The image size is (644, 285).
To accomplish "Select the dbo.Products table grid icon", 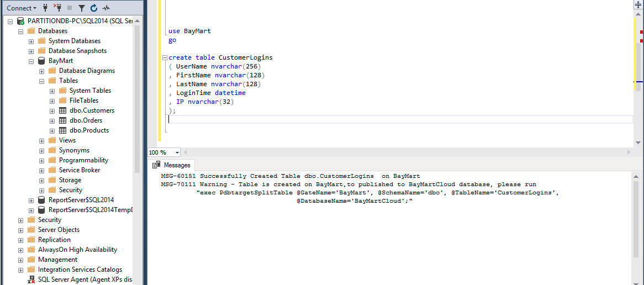I will click(x=62, y=130).
